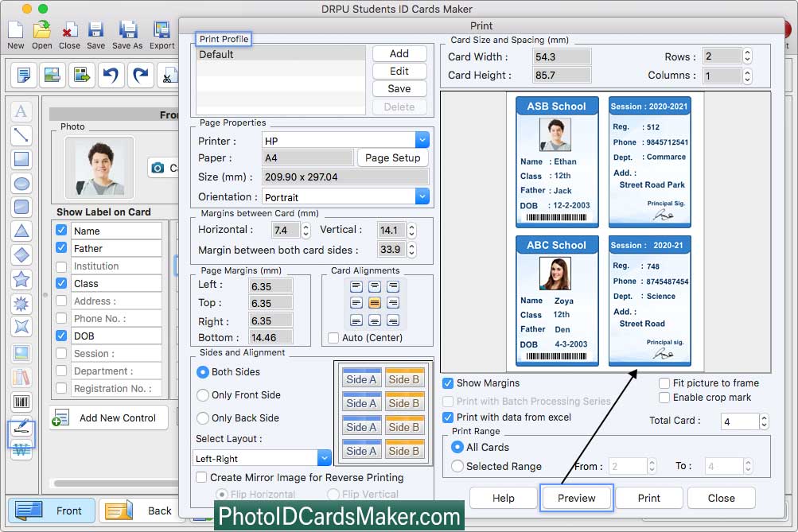Select Only Back Side radio button
Screen dimensions: 798x532
click(203, 417)
